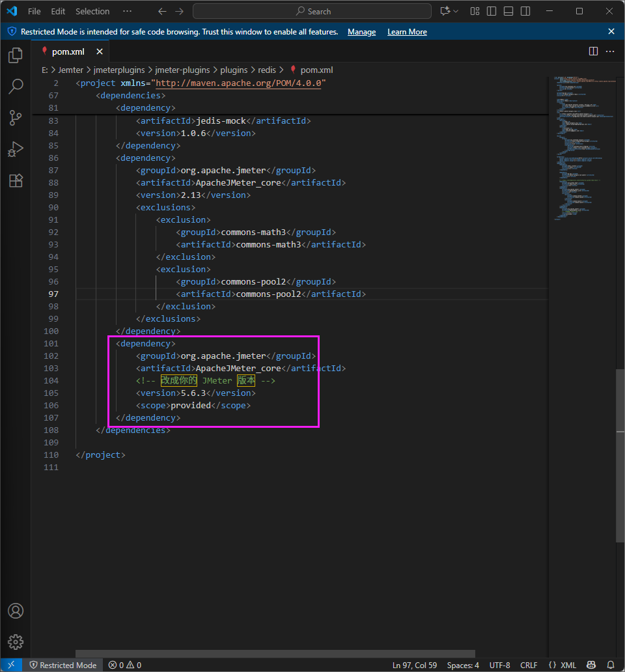Change line ending via CRLF
This screenshot has width=625, height=672.
529,665
